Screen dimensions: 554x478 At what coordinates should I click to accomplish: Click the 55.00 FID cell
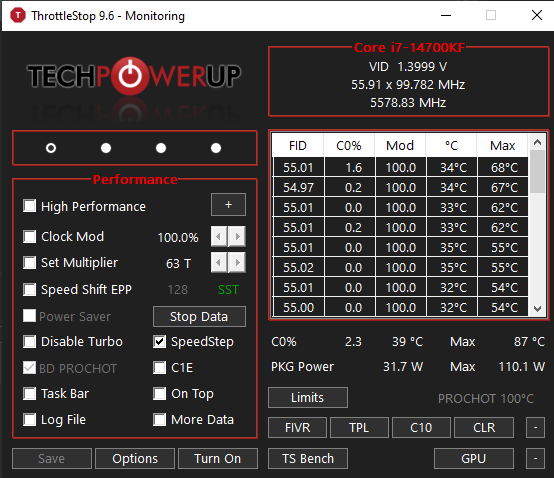[x=299, y=307]
